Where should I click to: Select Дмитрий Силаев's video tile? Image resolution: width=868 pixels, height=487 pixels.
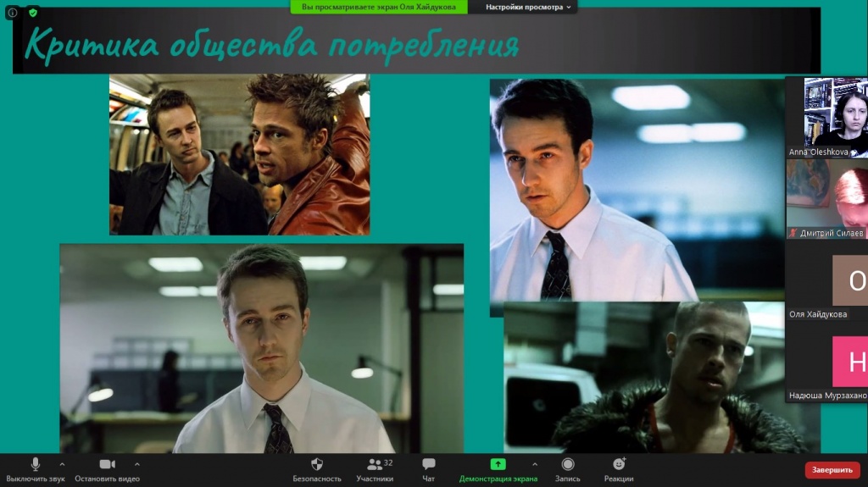826,198
